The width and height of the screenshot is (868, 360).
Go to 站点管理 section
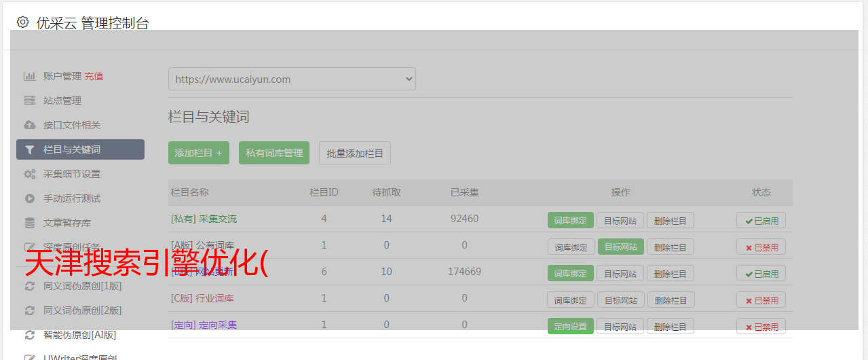tap(62, 101)
